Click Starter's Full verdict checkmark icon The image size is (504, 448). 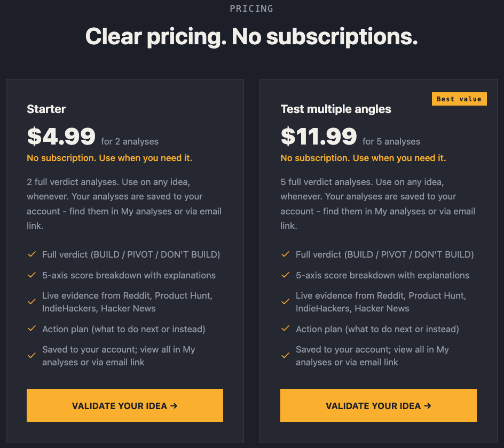(31, 254)
